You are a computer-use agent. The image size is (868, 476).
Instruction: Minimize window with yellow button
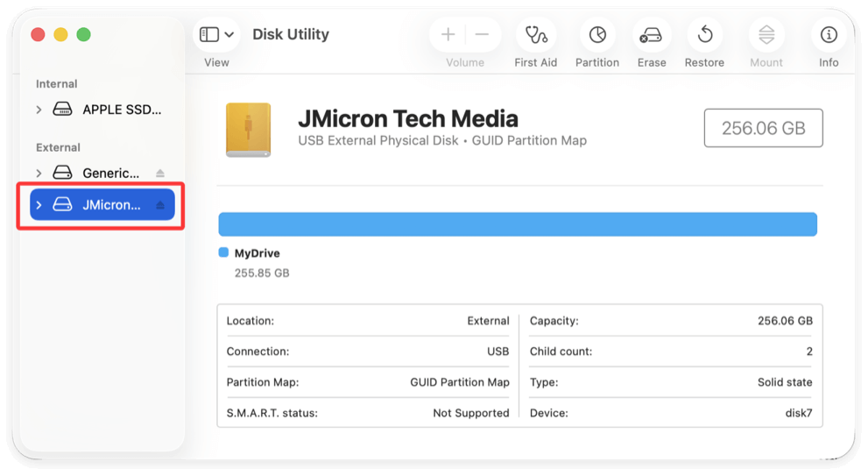(x=61, y=35)
